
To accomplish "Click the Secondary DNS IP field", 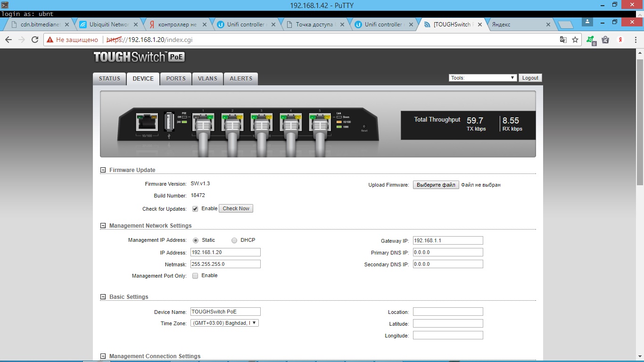I will point(448,264).
